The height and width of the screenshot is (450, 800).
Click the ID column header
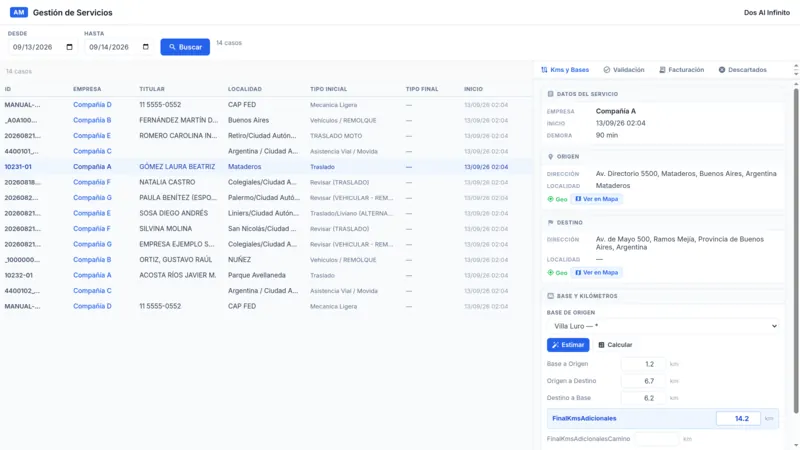pos(8,89)
